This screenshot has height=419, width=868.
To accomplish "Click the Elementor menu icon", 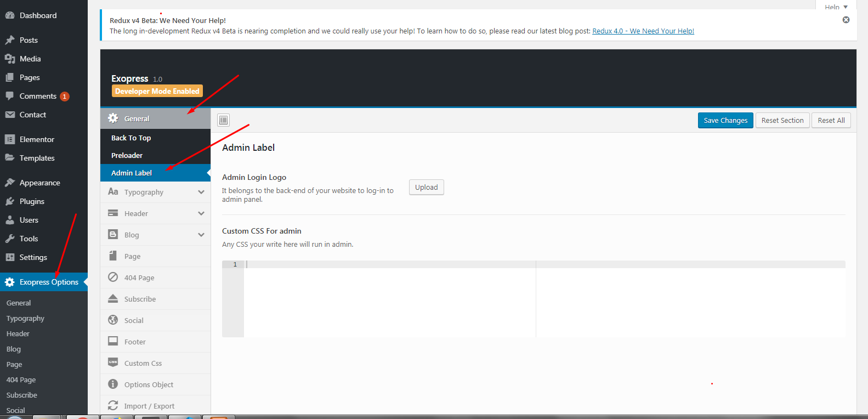I will (10, 139).
